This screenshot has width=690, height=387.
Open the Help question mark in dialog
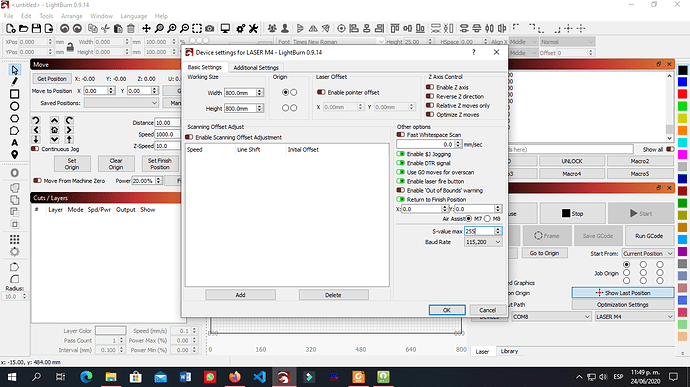[x=473, y=52]
